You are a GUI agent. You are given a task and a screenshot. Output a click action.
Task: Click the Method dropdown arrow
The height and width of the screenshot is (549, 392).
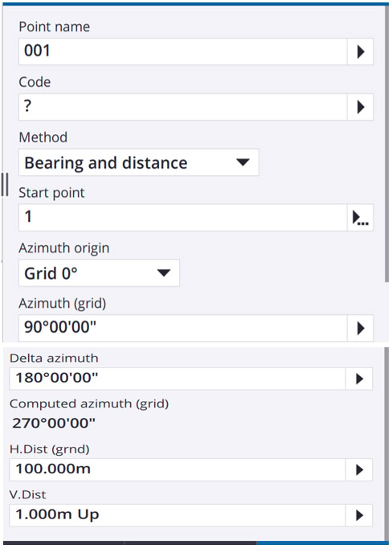[x=243, y=162]
